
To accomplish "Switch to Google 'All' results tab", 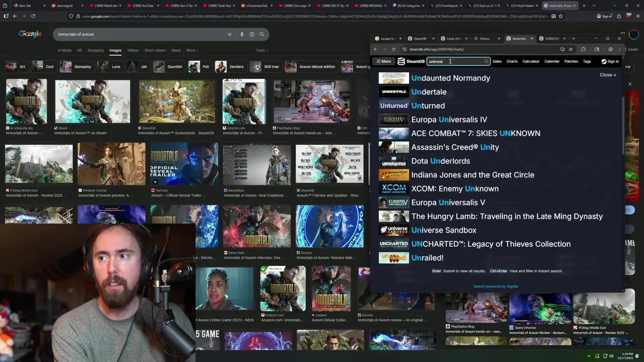I will (79, 50).
